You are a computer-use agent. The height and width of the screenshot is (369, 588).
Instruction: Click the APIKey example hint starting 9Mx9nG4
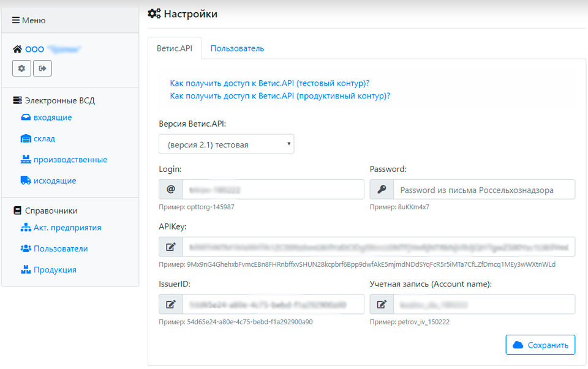[x=357, y=264]
